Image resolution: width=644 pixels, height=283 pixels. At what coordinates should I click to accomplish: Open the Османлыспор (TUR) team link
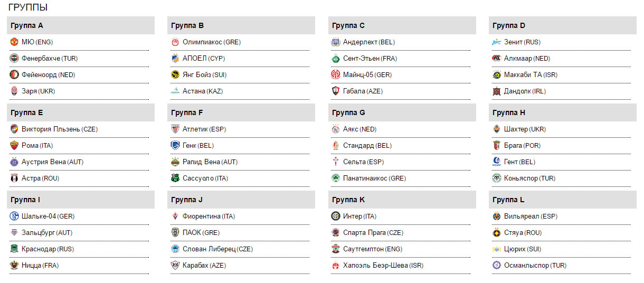point(535,266)
